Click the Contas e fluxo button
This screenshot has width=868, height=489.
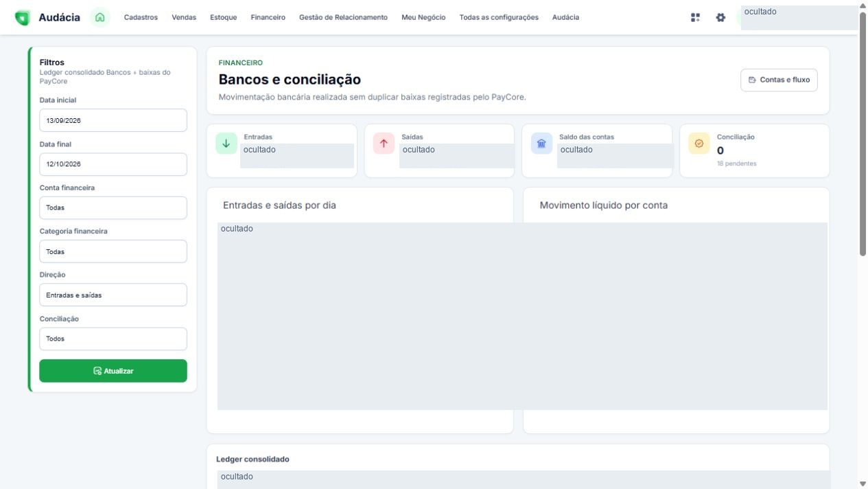[779, 80]
